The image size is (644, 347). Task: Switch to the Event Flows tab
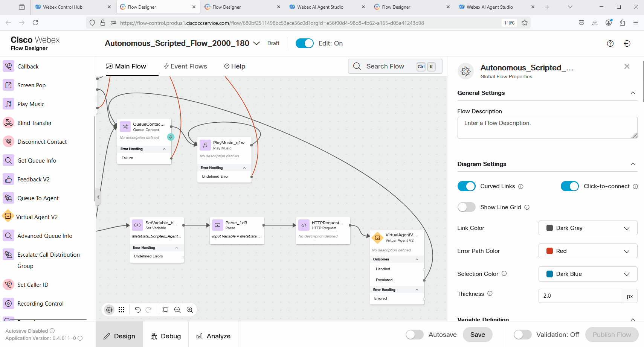tap(185, 66)
